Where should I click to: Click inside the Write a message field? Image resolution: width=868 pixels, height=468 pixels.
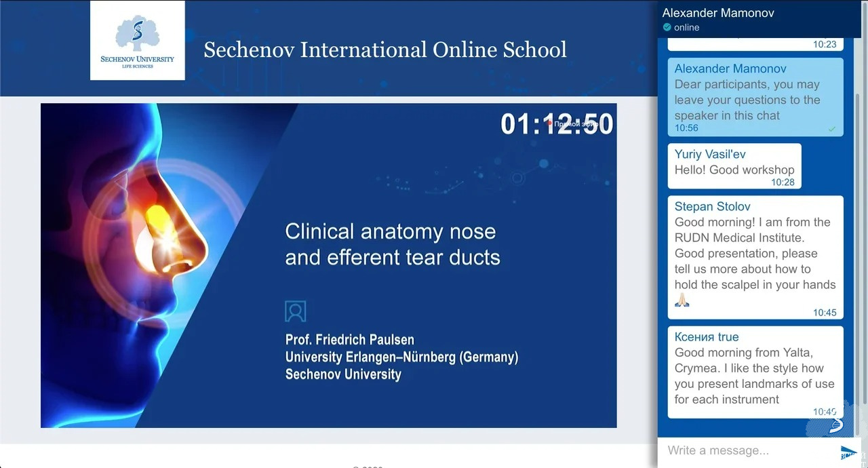pyautogui.click(x=749, y=450)
